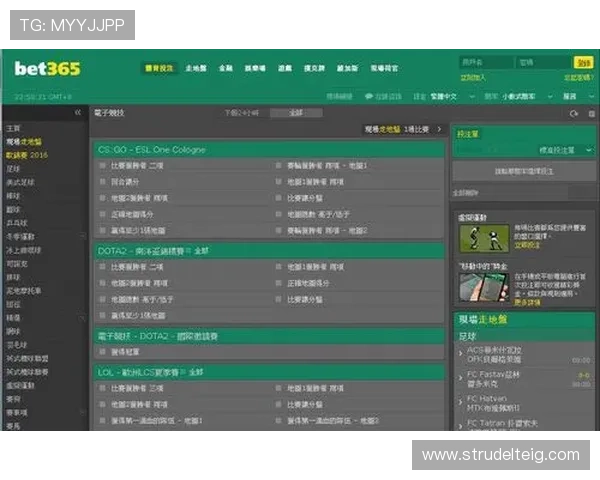Collapse the left sports sidebar with the double-arrow

point(78,112)
